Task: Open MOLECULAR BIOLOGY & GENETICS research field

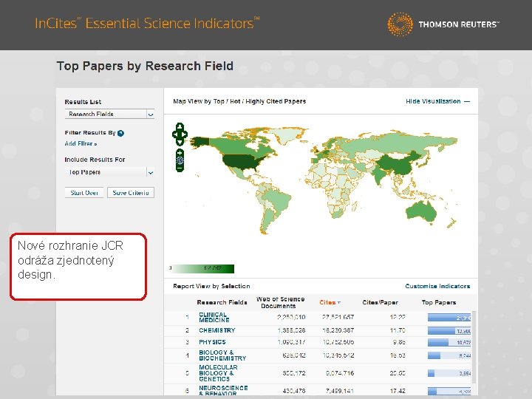Action: tap(218, 373)
